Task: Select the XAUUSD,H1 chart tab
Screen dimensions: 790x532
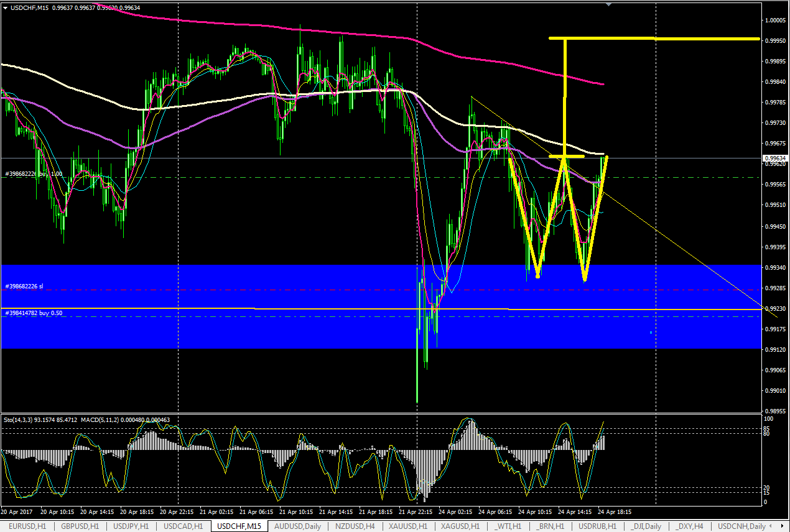Action: [x=408, y=526]
